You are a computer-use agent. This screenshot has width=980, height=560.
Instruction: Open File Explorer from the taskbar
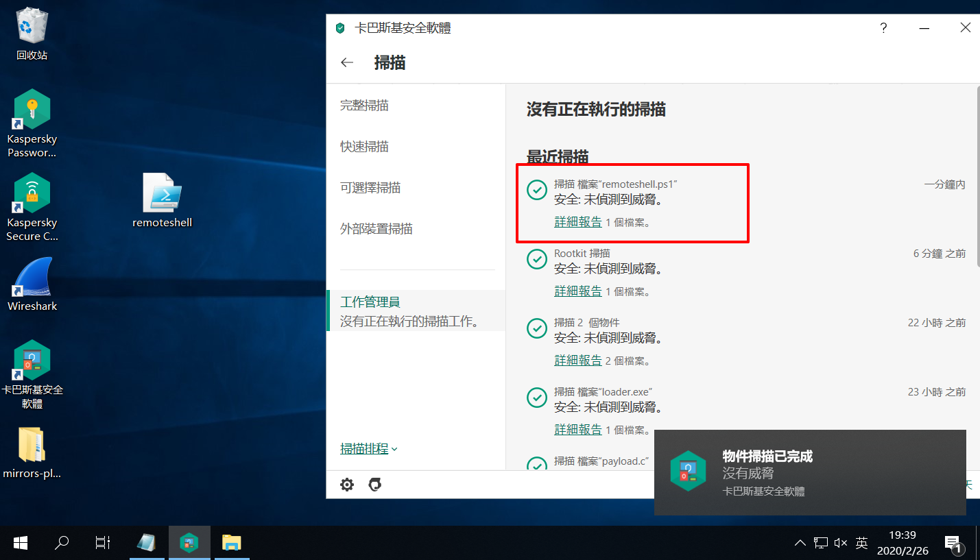pyautogui.click(x=232, y=543)
